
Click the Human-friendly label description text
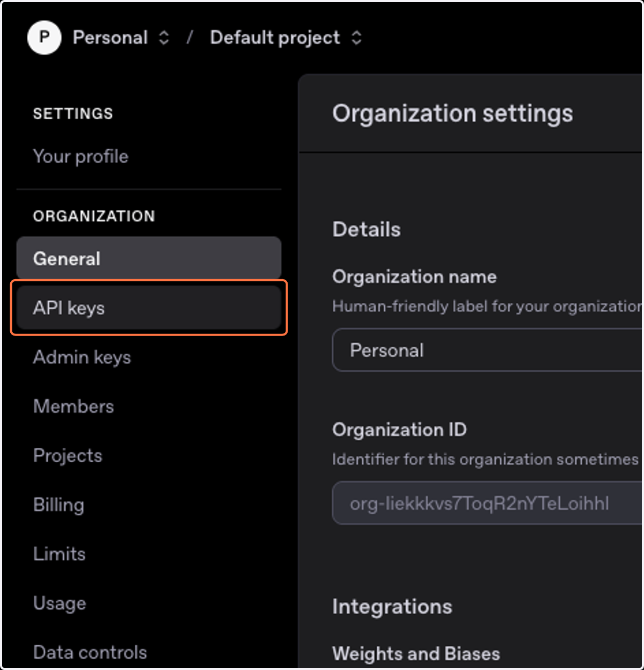tap(487, 306)
